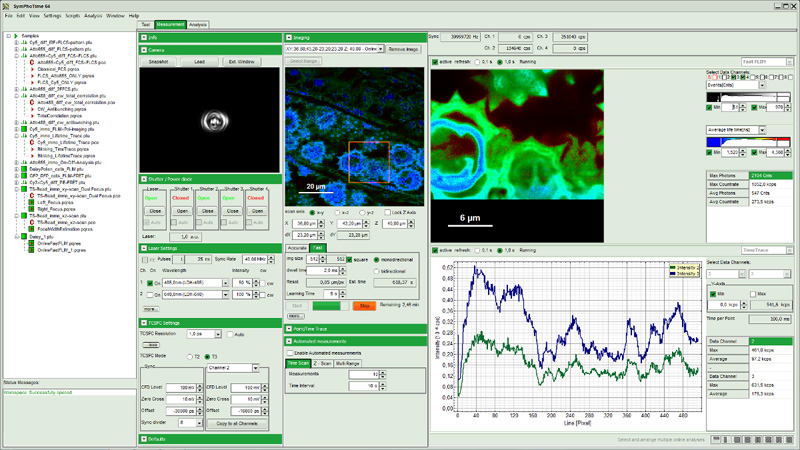The height and width of the screenshot is (450, 800).
Task: Collapse the TCSPC Settings panel toggle
Action: coord(144,323)
